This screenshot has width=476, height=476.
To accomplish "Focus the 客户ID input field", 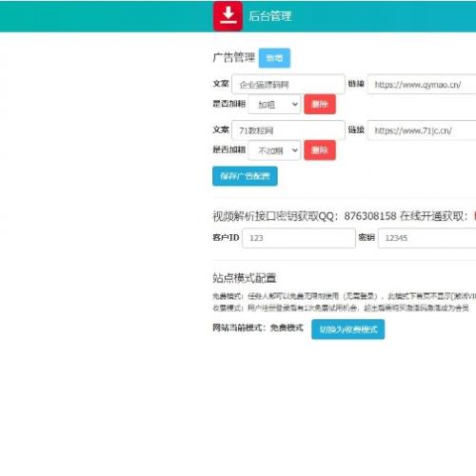I will 299,238.
